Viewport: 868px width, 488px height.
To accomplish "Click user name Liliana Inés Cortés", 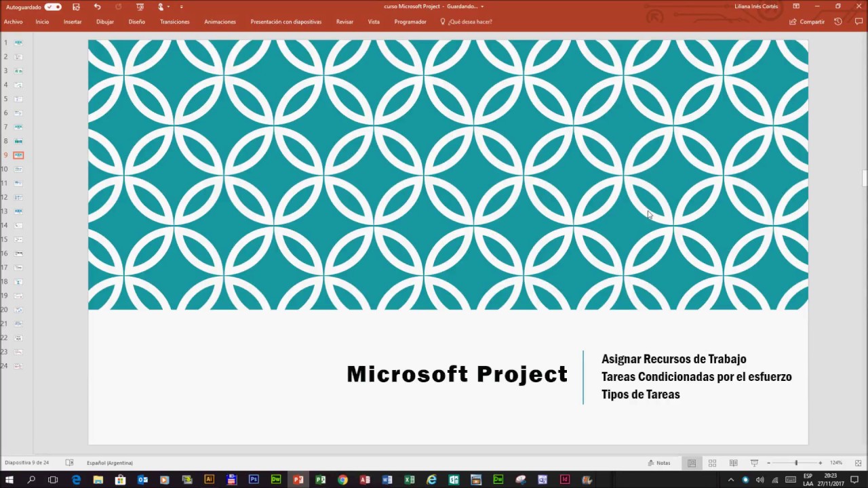I will (756, 7).
